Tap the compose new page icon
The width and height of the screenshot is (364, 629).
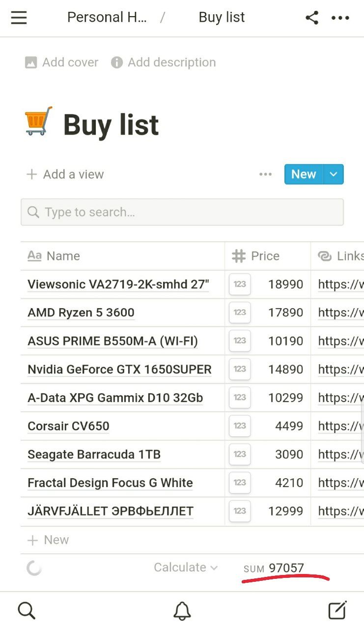(x=337, y=610)
